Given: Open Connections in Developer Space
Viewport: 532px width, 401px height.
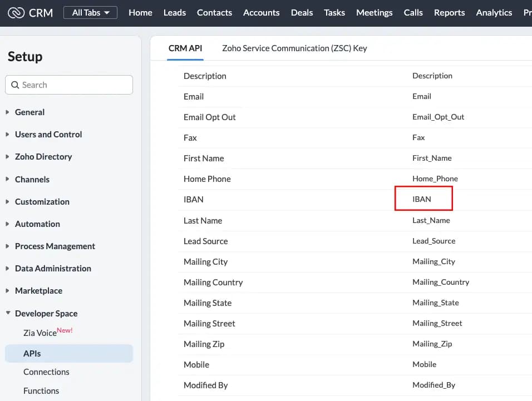Looking at the screenshot, I should (x=46, y=372).
